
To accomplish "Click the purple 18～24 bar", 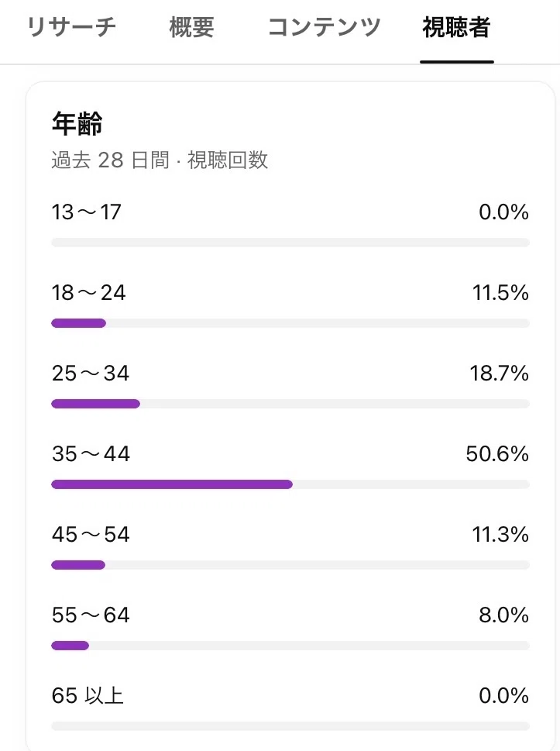I will coord(78,323).
